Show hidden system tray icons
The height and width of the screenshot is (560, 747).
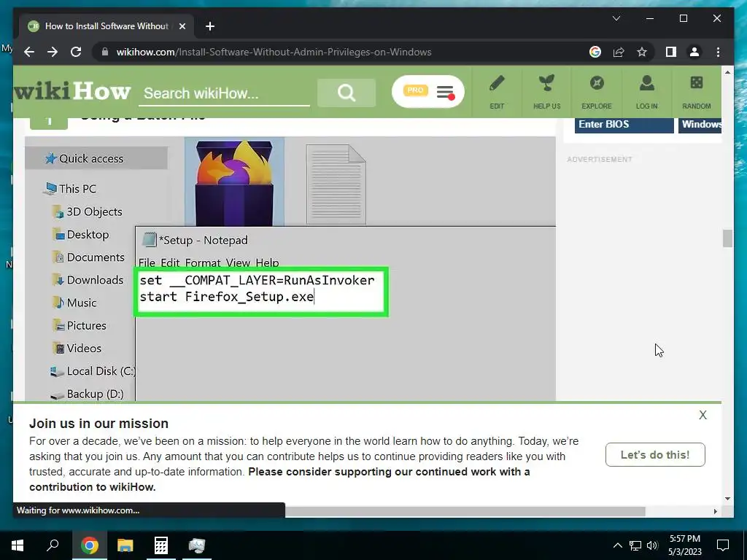click(617, 545)
